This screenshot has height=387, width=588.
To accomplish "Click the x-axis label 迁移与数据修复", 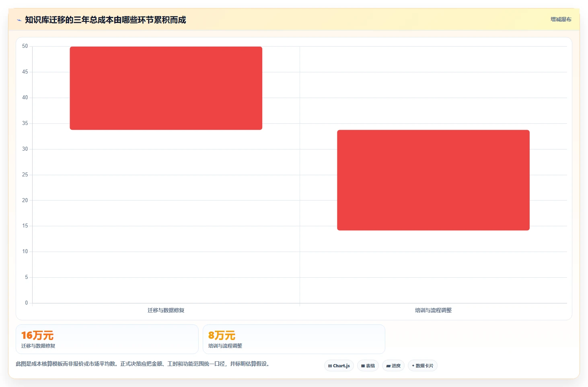I will pyautogui.click(x=166, y=310).
